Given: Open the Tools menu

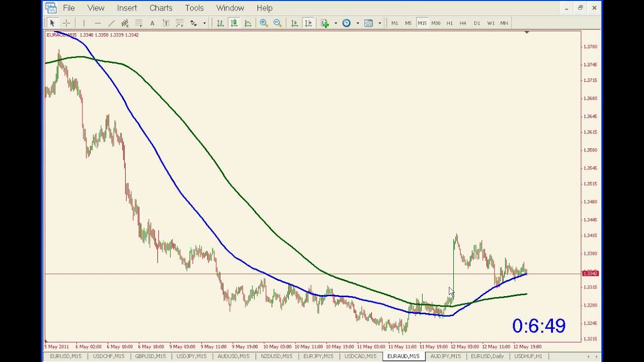Looking at the screenshot, I should [x=194, y=8].
